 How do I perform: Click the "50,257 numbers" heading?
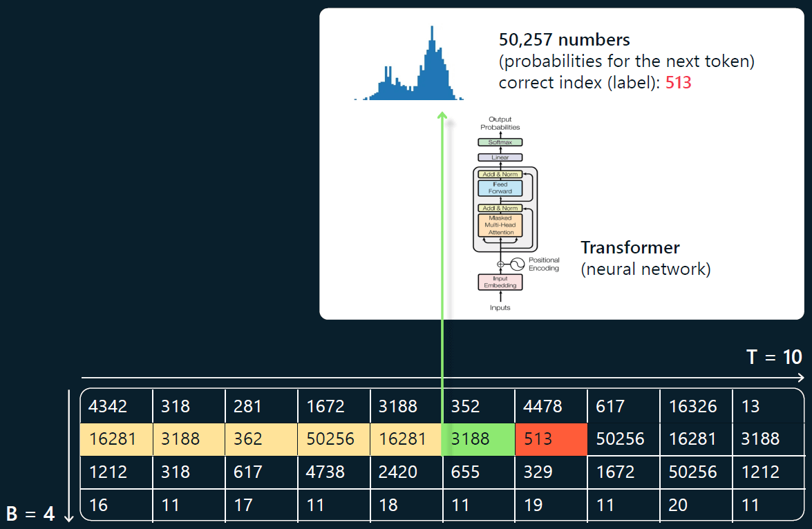coord(564,39)
